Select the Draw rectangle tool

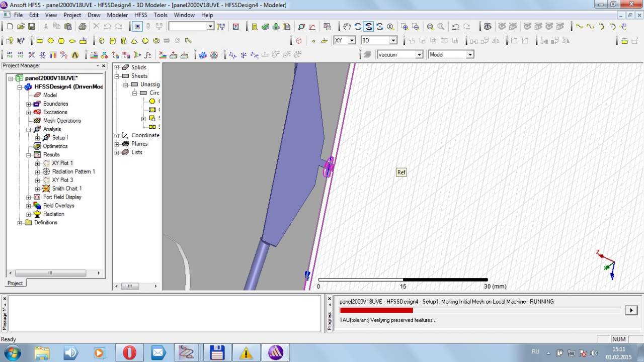(40, 41)
